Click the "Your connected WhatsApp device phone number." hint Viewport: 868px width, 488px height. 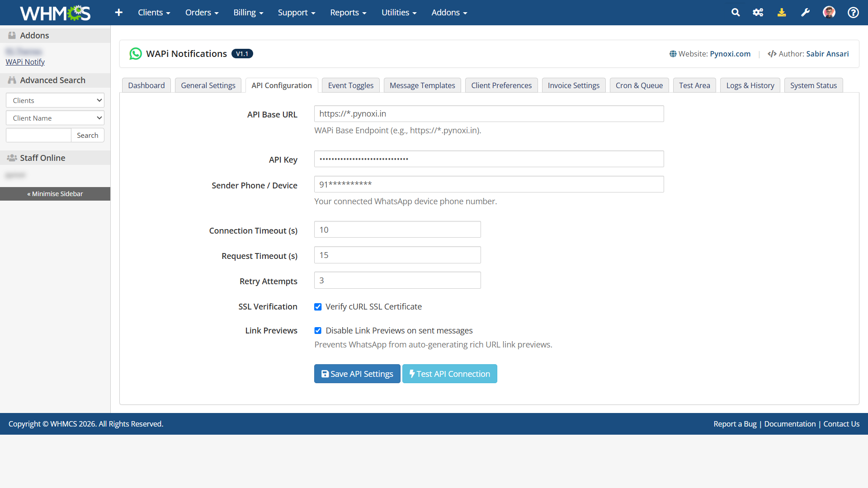tap(406, 202)
